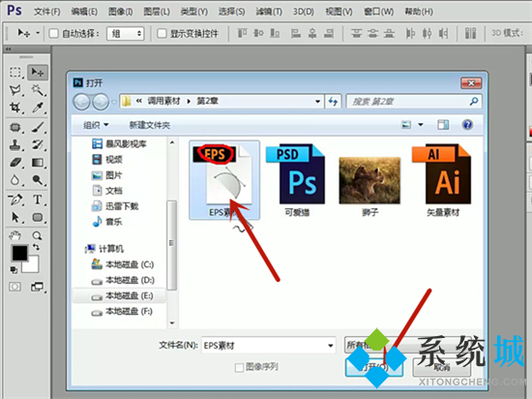Select the Magic Wand tool
The image size is (532, 399).
[38, 90]
